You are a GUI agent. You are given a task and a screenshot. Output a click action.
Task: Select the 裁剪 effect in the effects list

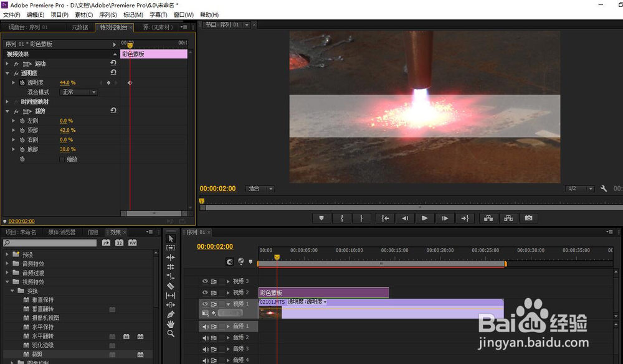tap(37, 354)
